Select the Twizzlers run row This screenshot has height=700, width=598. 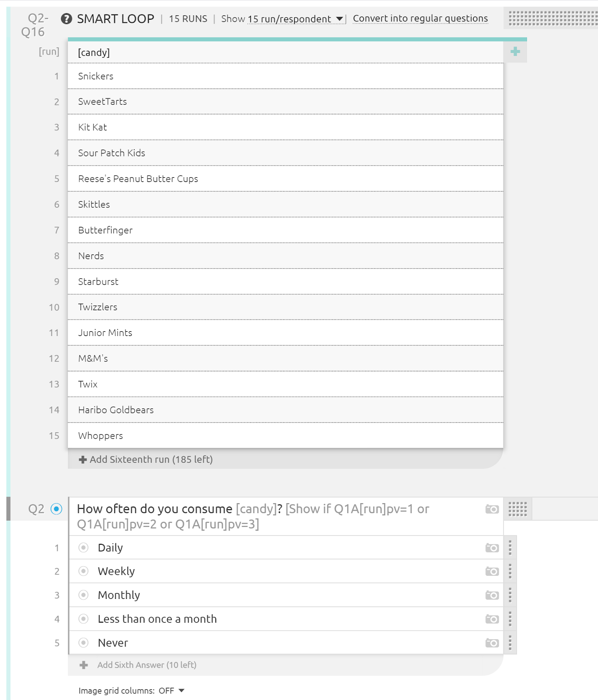click(285, 307)
